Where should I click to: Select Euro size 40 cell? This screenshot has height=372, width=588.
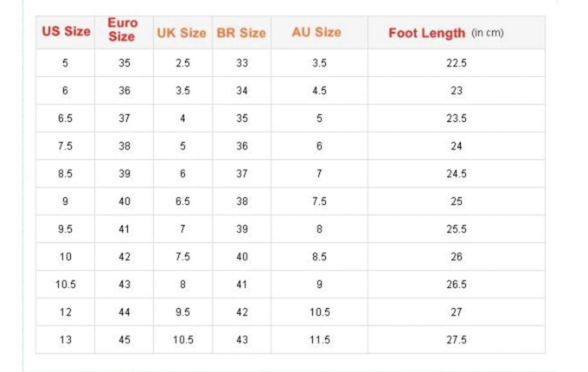125,201
